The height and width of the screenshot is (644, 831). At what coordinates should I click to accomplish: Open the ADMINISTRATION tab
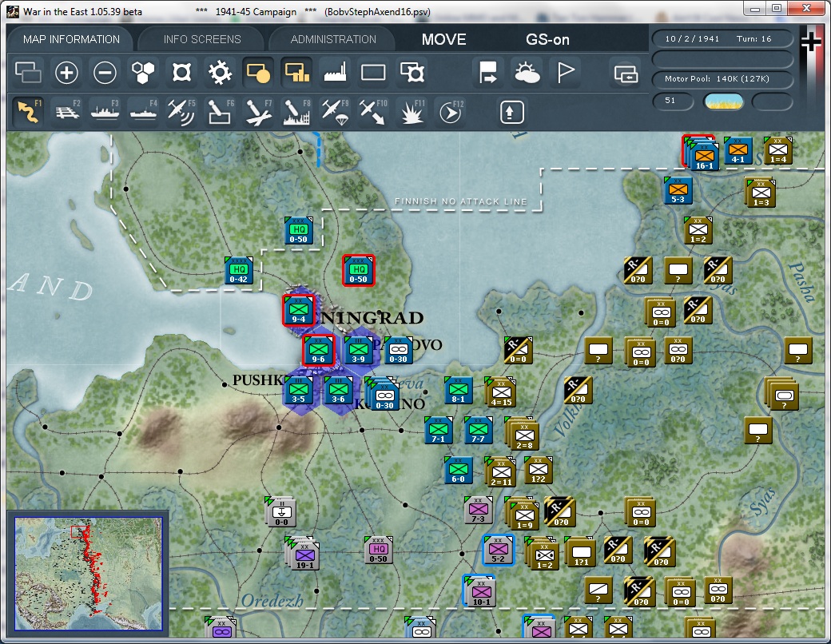tap(333, 39)
